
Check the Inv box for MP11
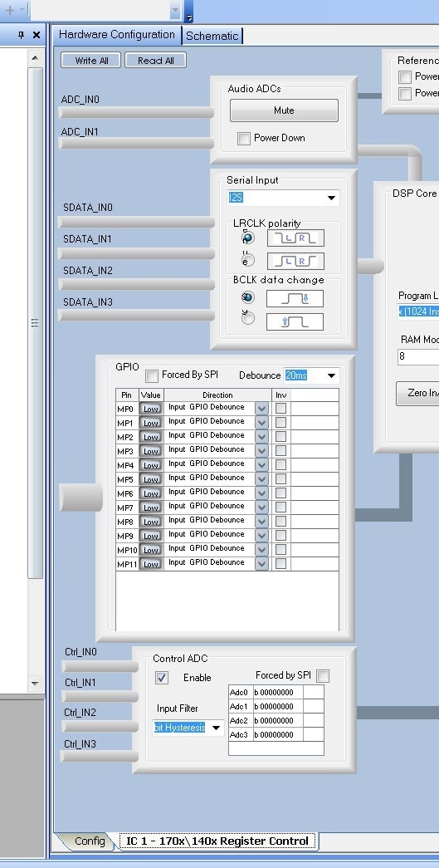pos(280,563)
